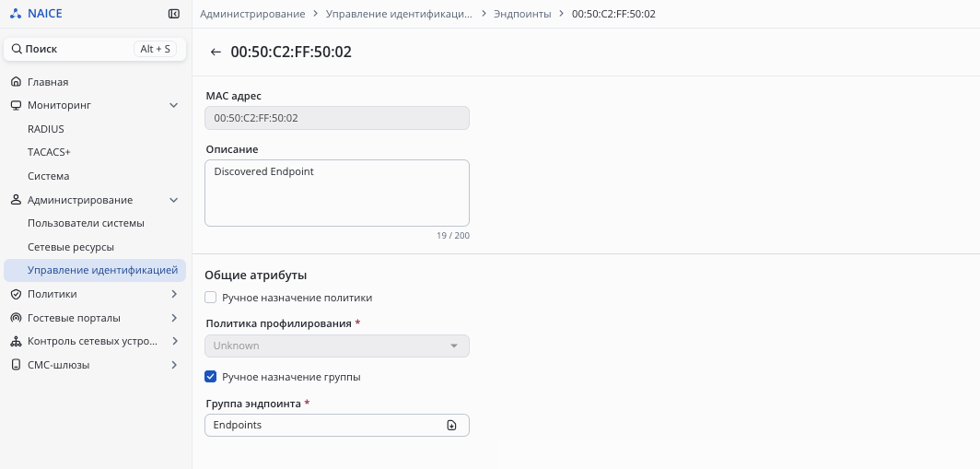Screen dimensions: 980x469
Task: Click the Мониторинг monitor icon
Action: (x=16, y=105)
